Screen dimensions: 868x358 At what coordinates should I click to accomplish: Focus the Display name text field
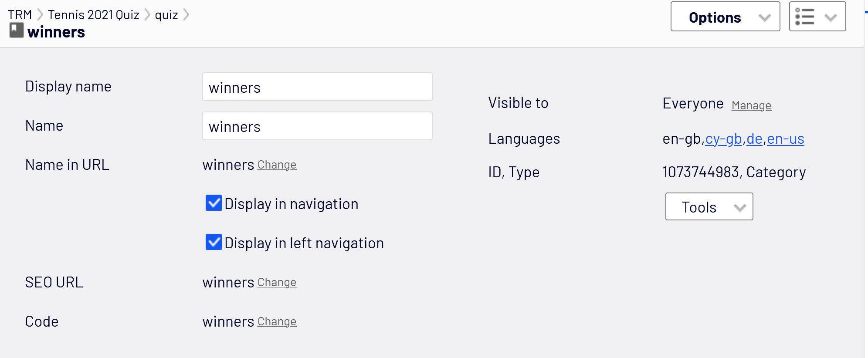tap(317, 87)
